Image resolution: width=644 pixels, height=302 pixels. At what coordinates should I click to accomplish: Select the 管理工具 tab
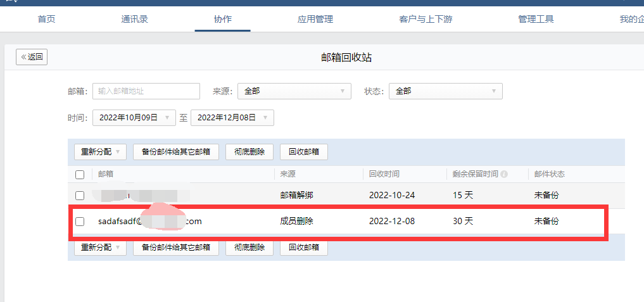pyautogui.click(x=536, y=19)
